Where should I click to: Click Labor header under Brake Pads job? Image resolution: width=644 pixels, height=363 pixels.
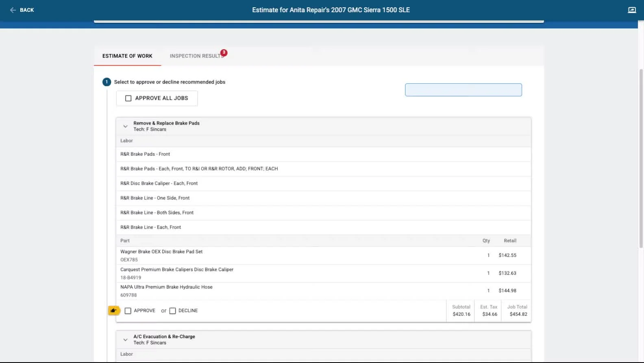[126, 141]
